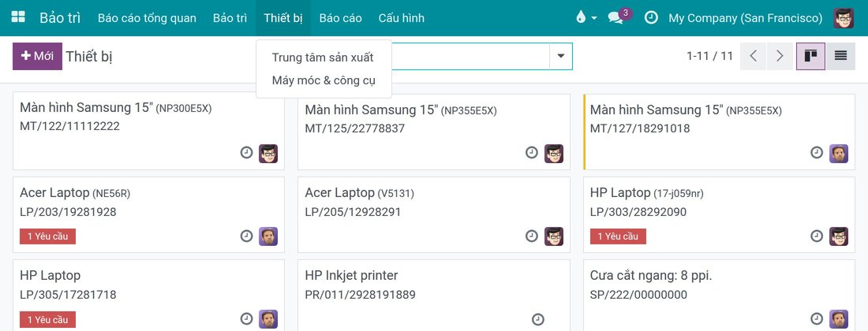Viewport: 868px width, 331px height.
Task: Click serial LP/205/12928291 text
Action: 354,212
